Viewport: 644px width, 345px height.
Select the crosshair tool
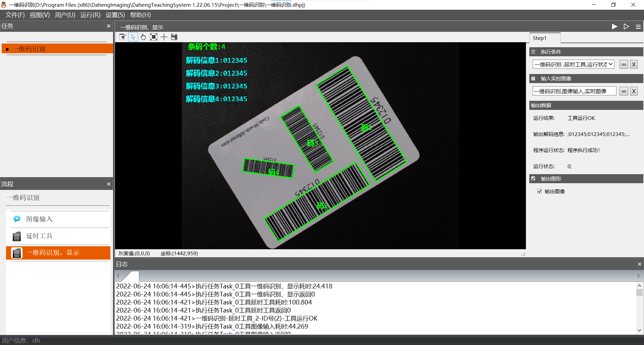(x=164, y=37)
